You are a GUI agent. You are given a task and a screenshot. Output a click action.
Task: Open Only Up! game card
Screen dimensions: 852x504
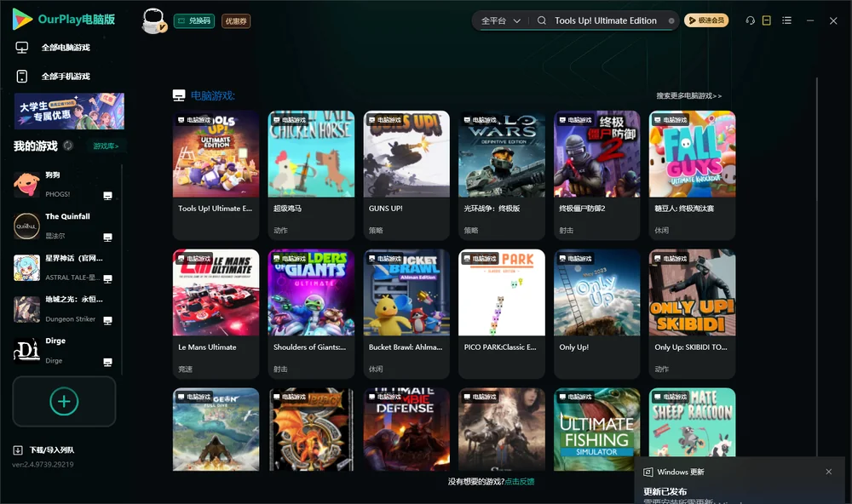click(x=596, y=313)
